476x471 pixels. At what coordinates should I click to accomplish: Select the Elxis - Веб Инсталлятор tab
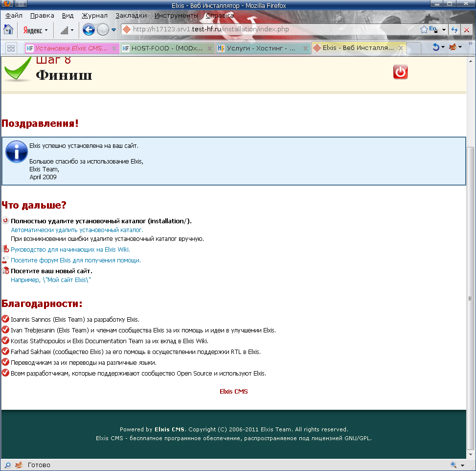coord(359,47)
